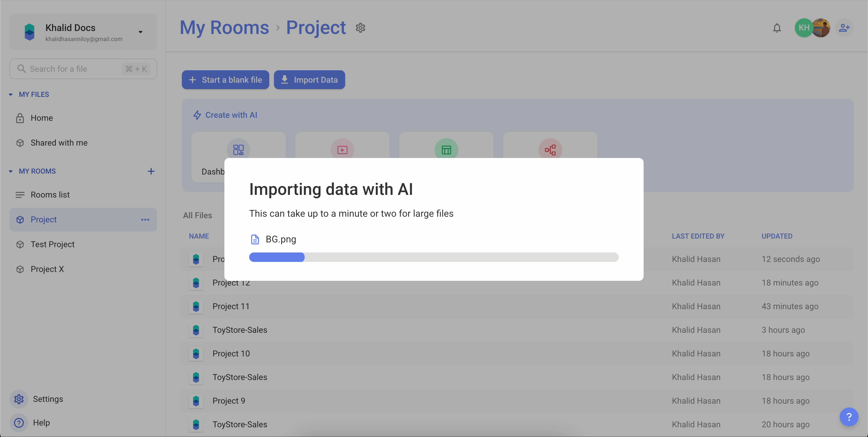Viewport: 868px width, 437px height.
Task: Open the blue help bubble button
Action: pos(849,417)
